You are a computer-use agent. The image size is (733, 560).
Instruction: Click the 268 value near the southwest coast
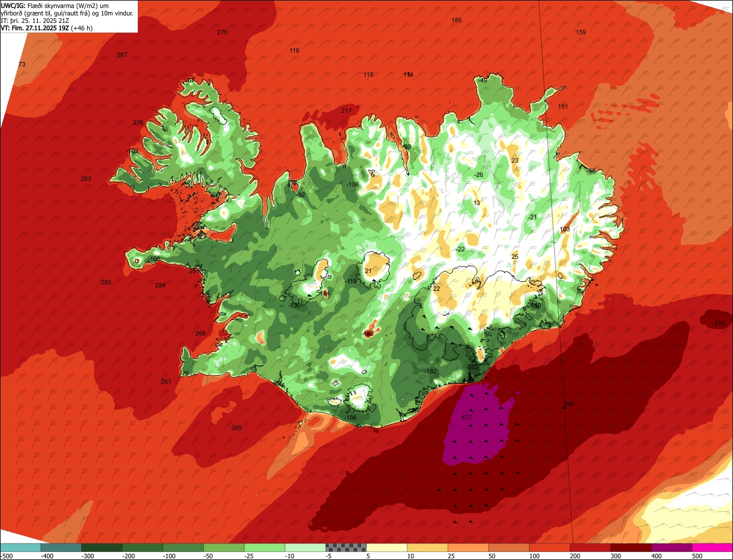pyautogui.click(x=200, y=334)
